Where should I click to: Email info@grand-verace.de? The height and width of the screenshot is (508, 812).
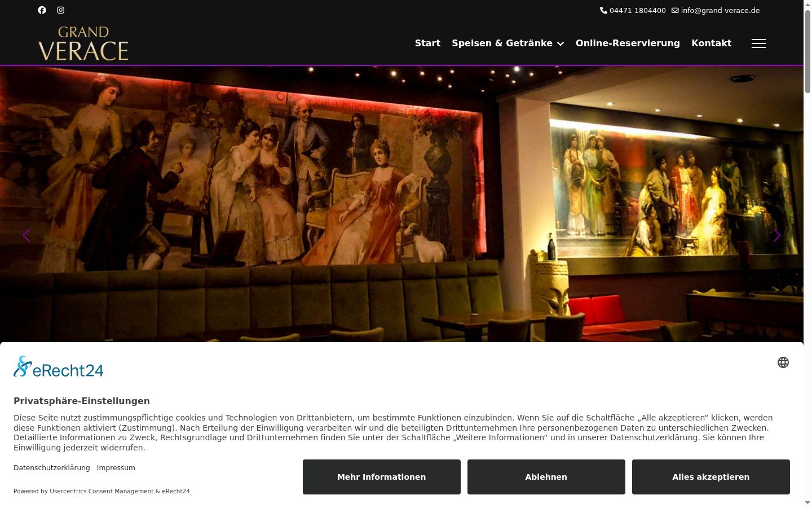coord(720,10)
